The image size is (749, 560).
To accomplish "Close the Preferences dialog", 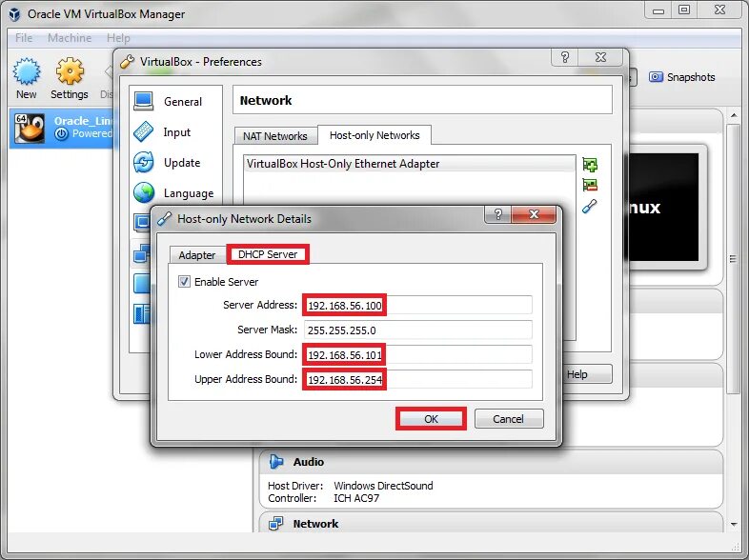I will pos(601,57).
